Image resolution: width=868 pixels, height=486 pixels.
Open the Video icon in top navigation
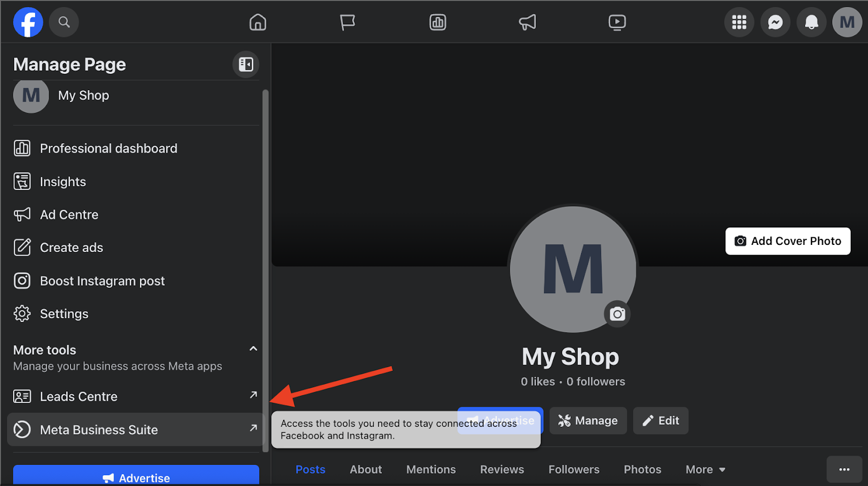tap(617, 22)
